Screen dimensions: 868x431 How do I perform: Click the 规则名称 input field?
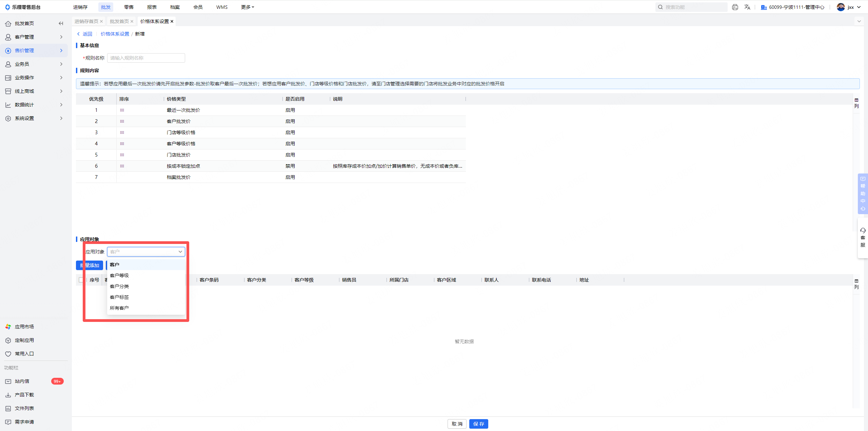[146, 58]
